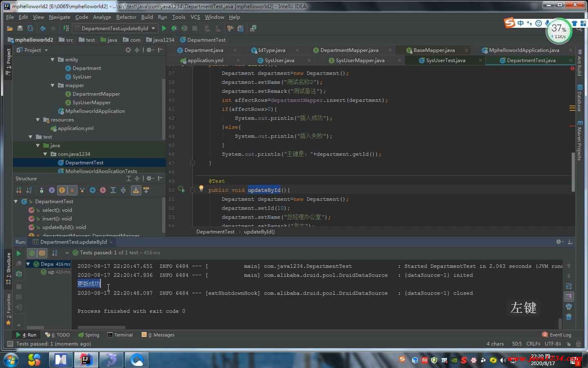Toggle Autoscroll from Source in Structure
This screenshot has width=588, height=368.
pos(146,190)
